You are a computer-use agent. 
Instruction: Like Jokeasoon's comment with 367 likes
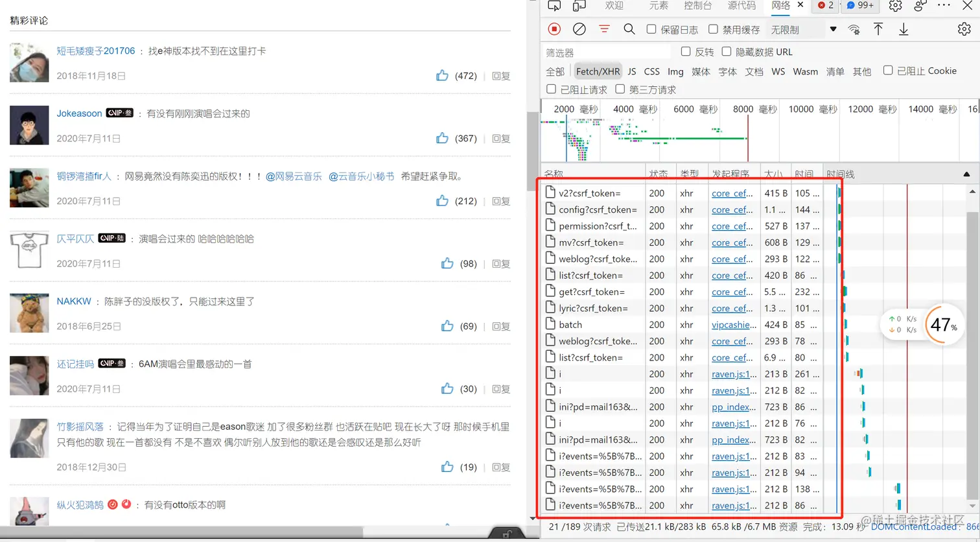tap(442, 138)
